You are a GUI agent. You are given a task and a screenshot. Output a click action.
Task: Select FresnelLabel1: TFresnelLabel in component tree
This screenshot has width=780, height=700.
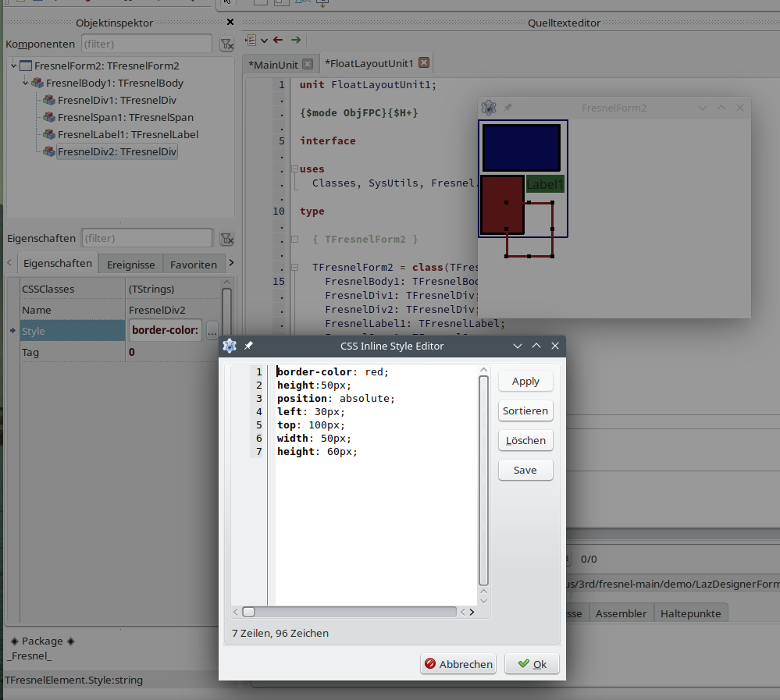(128, 134)
